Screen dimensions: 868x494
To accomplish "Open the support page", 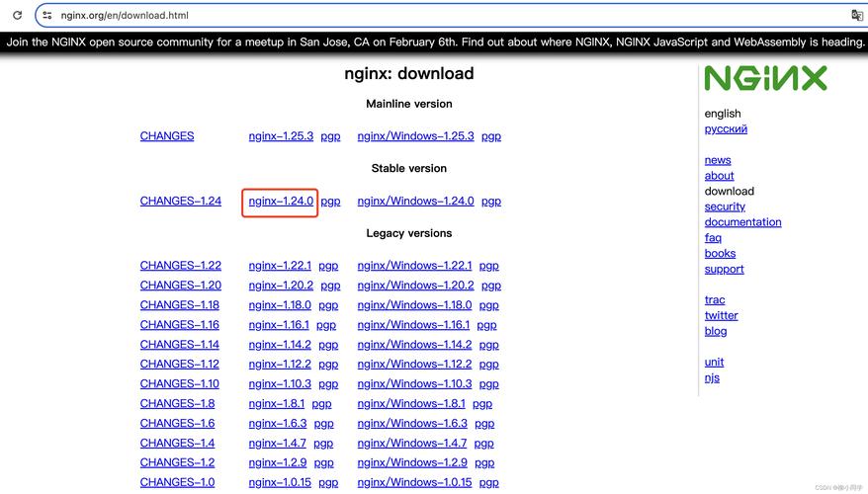I will (x=724, y=270).
